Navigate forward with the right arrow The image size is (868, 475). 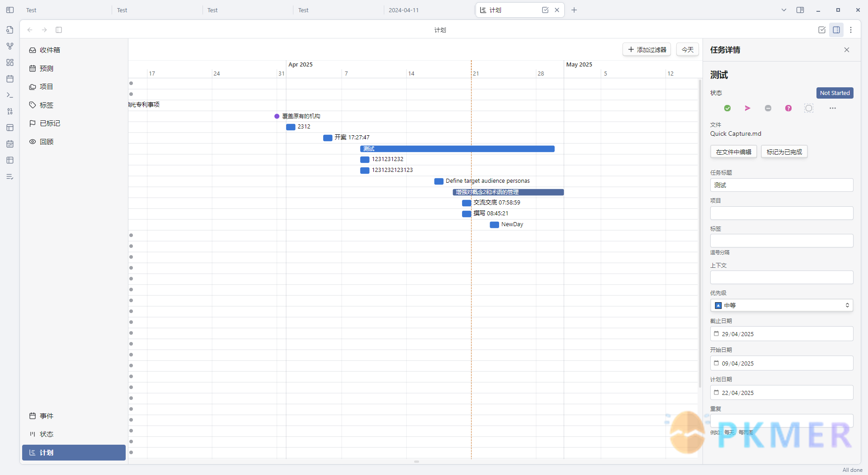click(x=44, y=30)
